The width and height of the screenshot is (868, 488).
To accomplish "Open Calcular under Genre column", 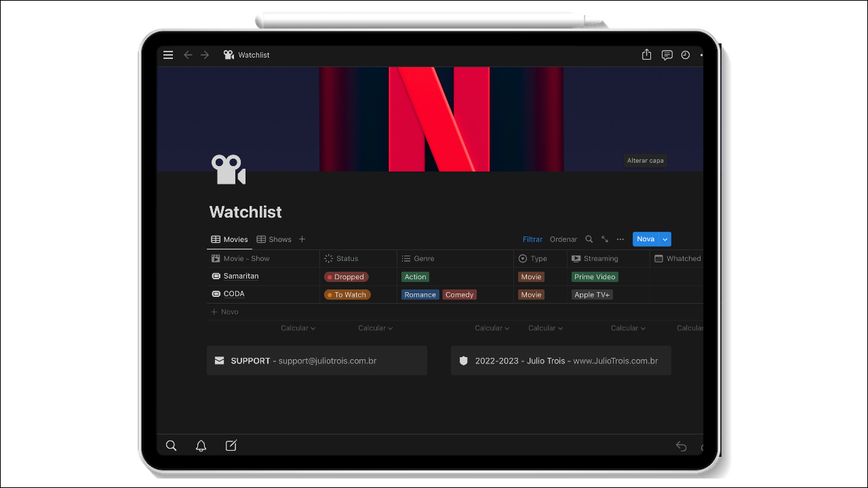I will point(492,328).
